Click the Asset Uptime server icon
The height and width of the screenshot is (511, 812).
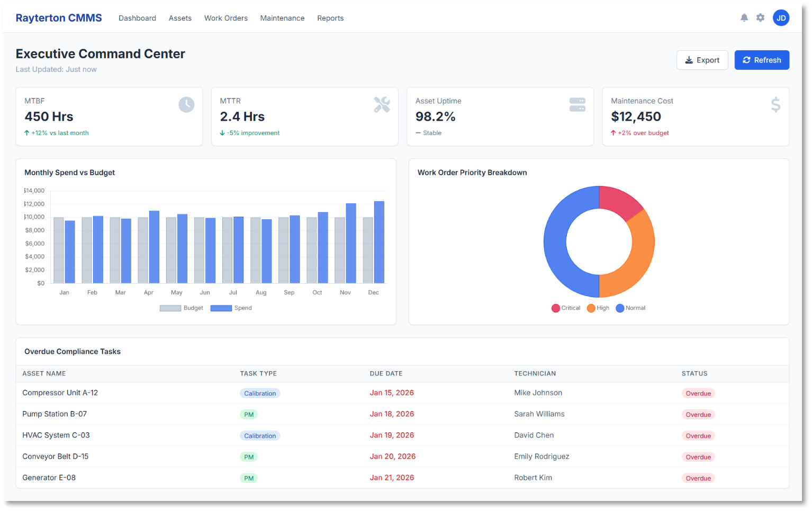[x=577, y=105]
